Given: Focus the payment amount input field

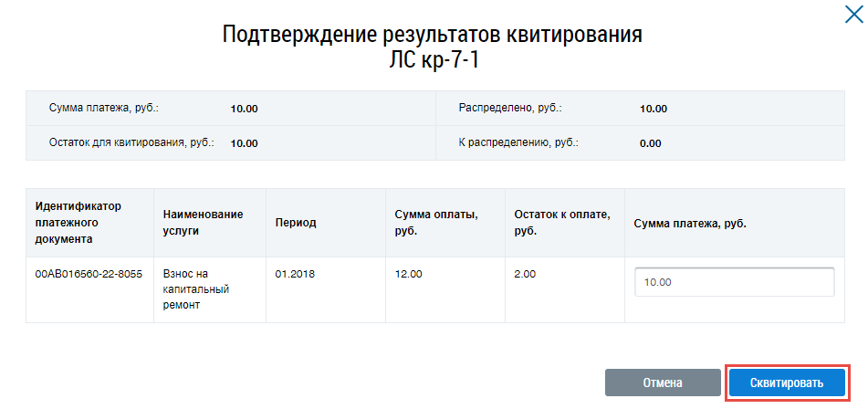Looking at the screenshot, I should [734, 282].
